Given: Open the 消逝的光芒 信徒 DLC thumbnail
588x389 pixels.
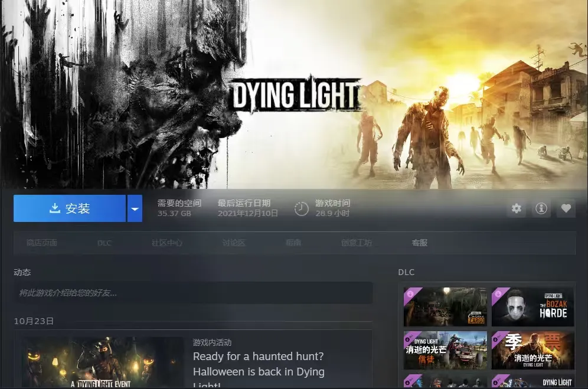Looking at the screenshot, I should (446, 349).
